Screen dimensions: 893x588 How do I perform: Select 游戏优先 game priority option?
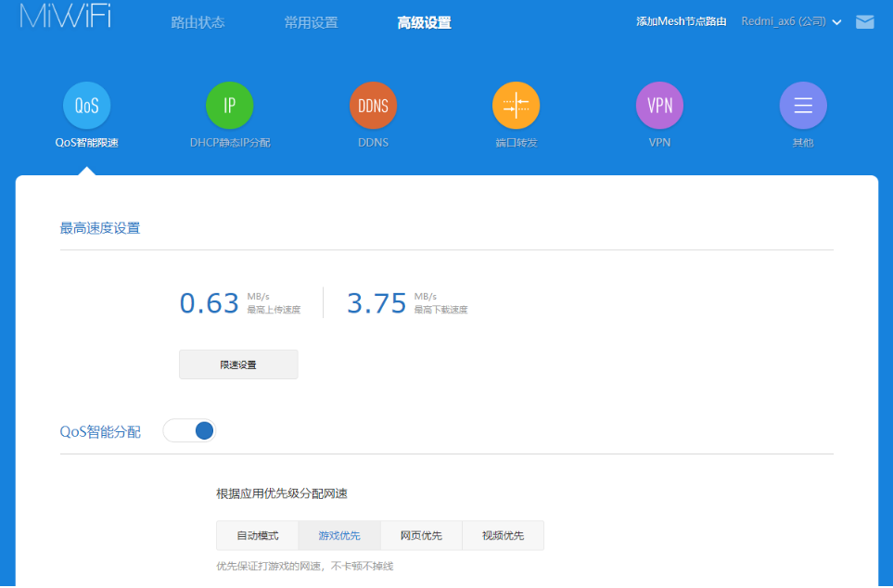[339, 535]
